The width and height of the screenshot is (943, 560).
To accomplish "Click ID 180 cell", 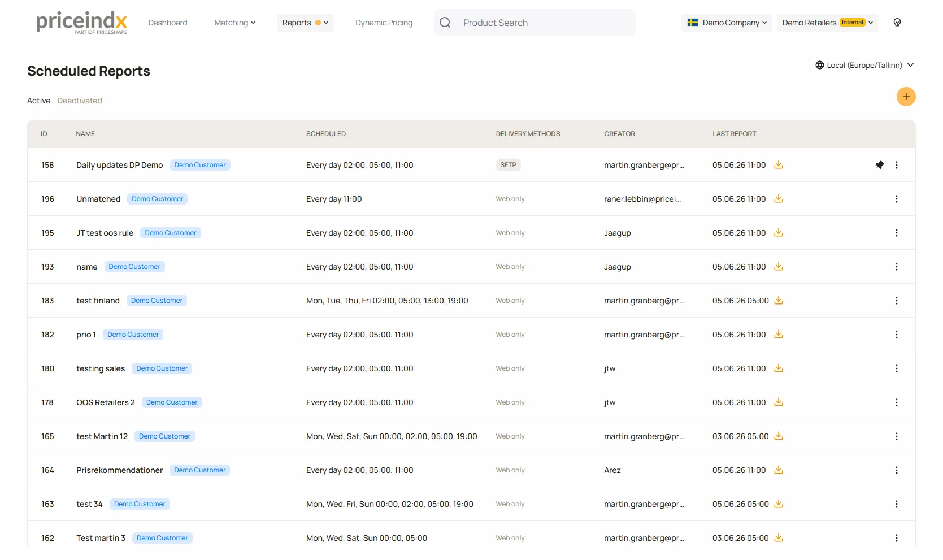I will point(47,368).
